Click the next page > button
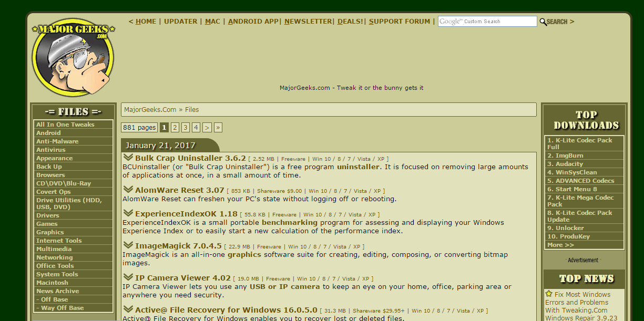The width and height of the screenshot is (644, 321). pyautogui.click(x=207, y=127)
